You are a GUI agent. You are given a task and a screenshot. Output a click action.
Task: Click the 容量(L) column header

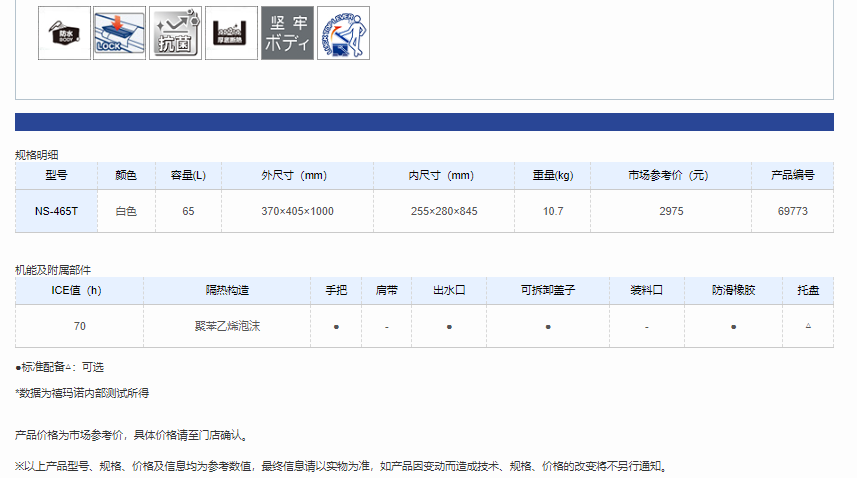188,176
